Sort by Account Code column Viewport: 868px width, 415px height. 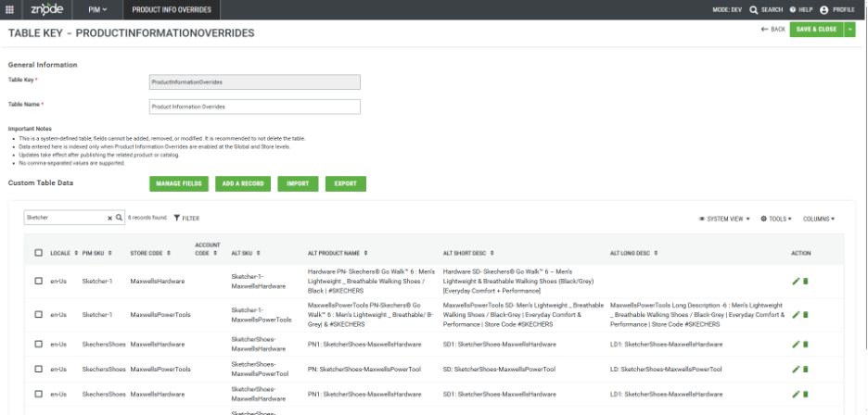[x=214, y=253]
